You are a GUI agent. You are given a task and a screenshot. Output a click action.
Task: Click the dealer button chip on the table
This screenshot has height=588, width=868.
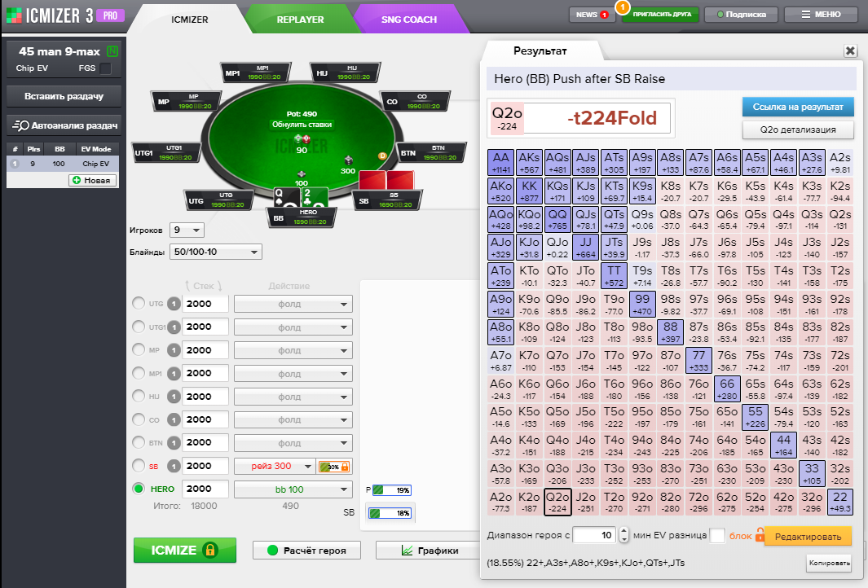coord(382,156)
